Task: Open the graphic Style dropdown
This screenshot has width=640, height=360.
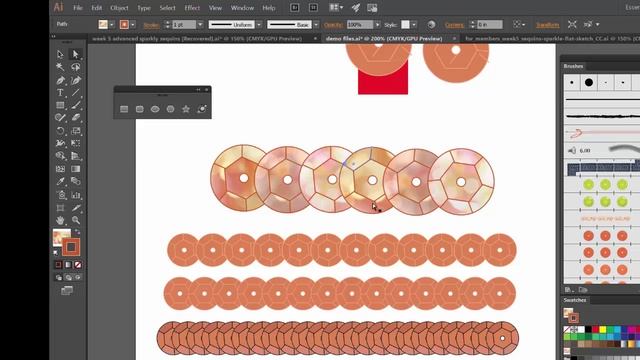Action: pos(414,24)
